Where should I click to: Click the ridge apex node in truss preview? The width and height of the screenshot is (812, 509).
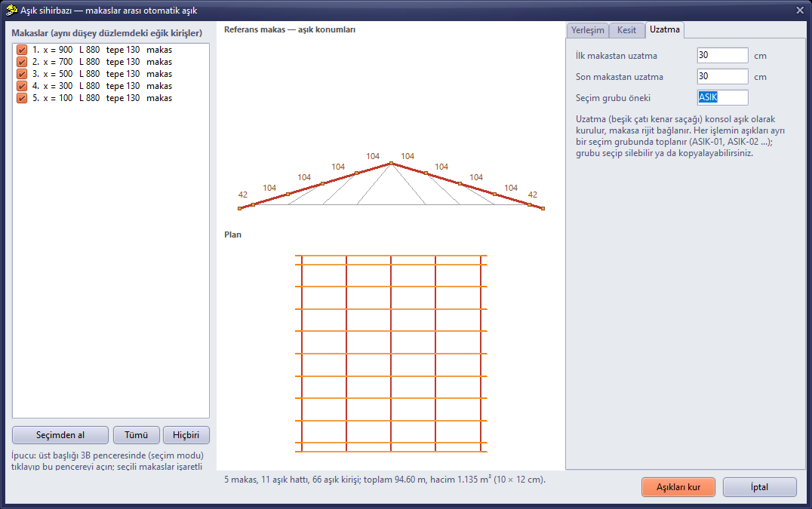pyautogui.click(x=391, y=164)
